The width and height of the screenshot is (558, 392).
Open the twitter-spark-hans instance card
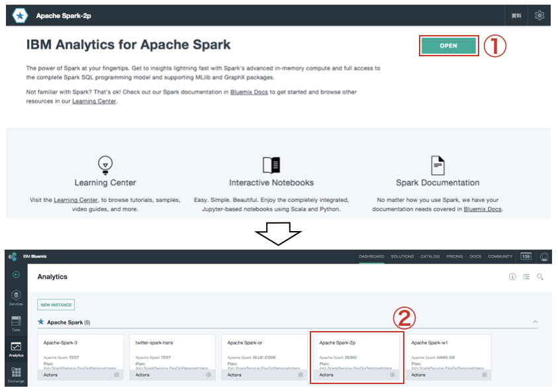pos(172,357)
